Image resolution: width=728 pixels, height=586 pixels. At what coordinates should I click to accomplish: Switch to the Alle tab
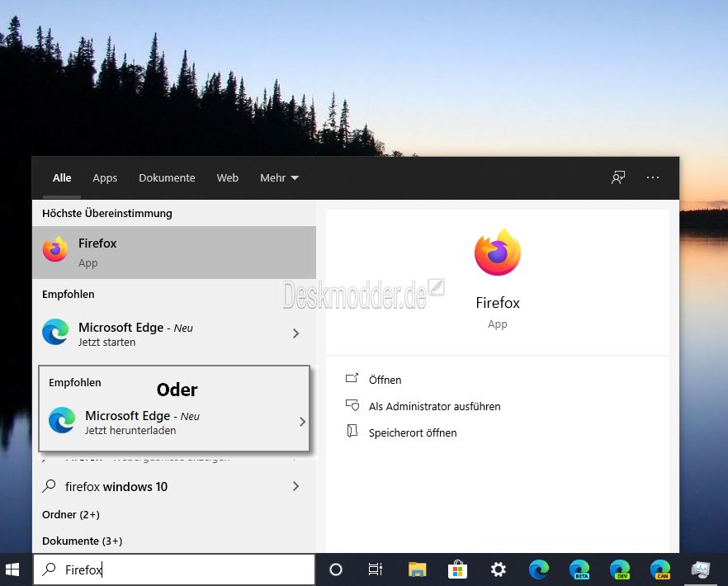[x=62, y=177]
